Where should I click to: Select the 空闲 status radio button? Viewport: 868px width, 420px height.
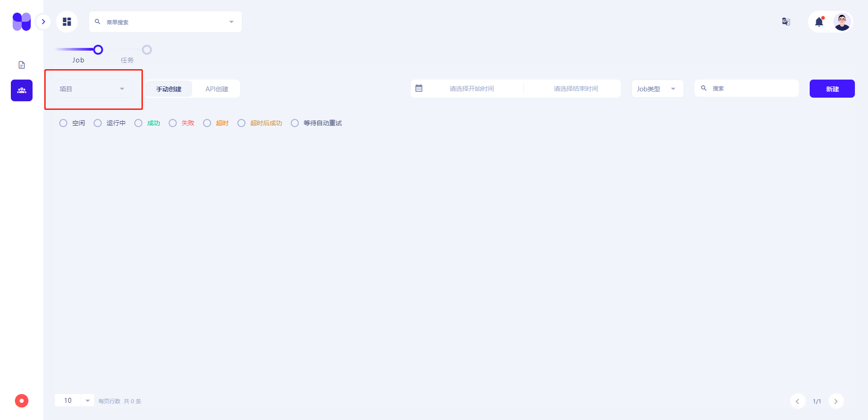coord(63,123)
